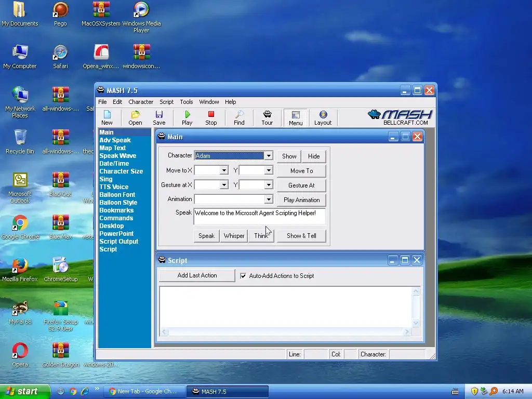The width and height of the screenshot is (532, 399).
Task: Toggle Auto-Add Actions to Script checkbox
Action: [x=243, y=276]
